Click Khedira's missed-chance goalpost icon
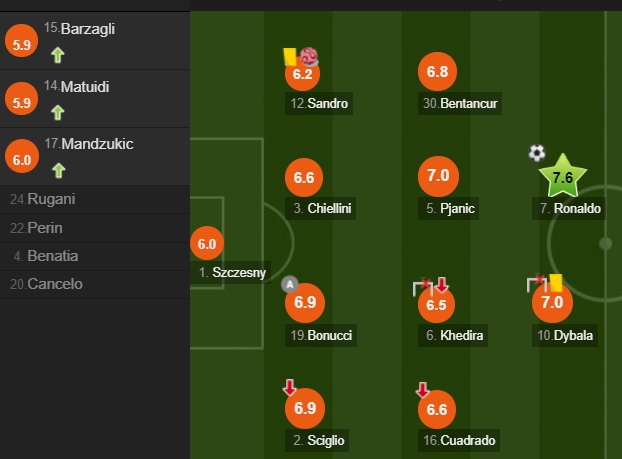 (423, 287)
